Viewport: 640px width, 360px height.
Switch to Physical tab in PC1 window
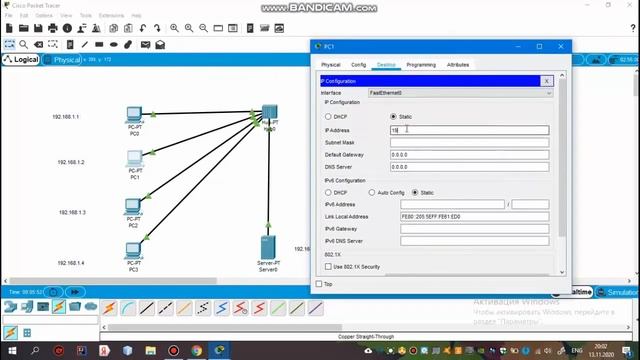point(331,65)
